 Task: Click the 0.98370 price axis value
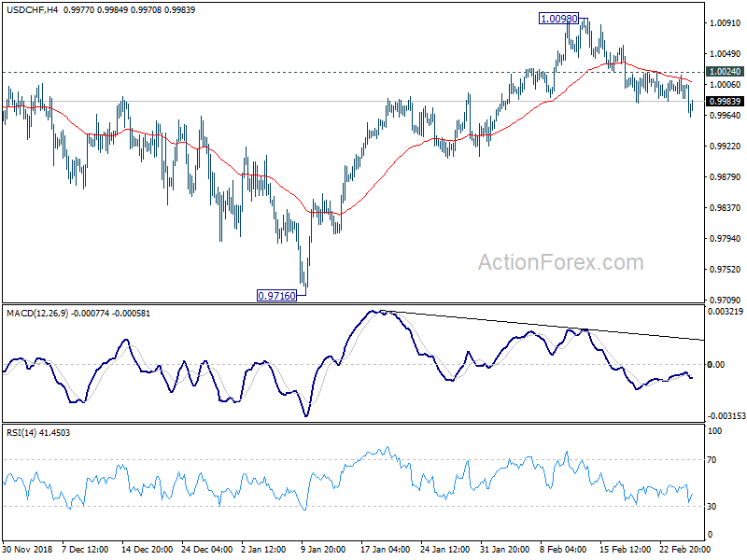point(726,207)
